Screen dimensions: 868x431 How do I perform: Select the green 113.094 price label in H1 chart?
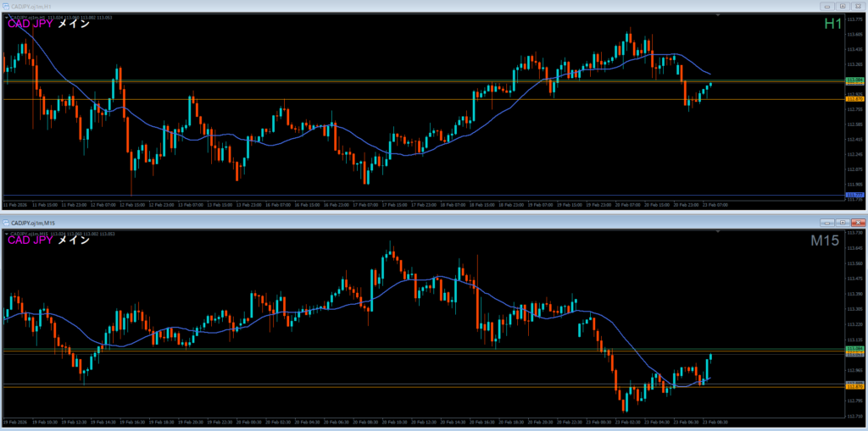[x=854, y=80]
